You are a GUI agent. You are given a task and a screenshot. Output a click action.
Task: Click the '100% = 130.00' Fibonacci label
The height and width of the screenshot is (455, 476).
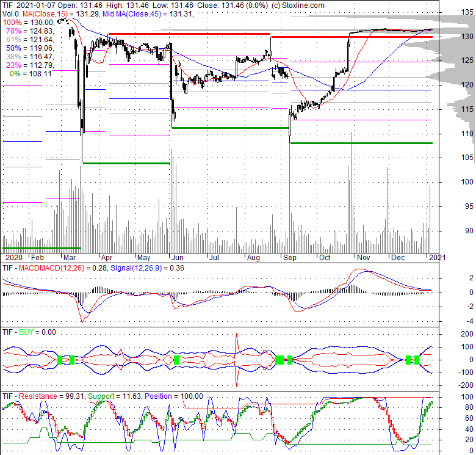click(x=28, y=22)
